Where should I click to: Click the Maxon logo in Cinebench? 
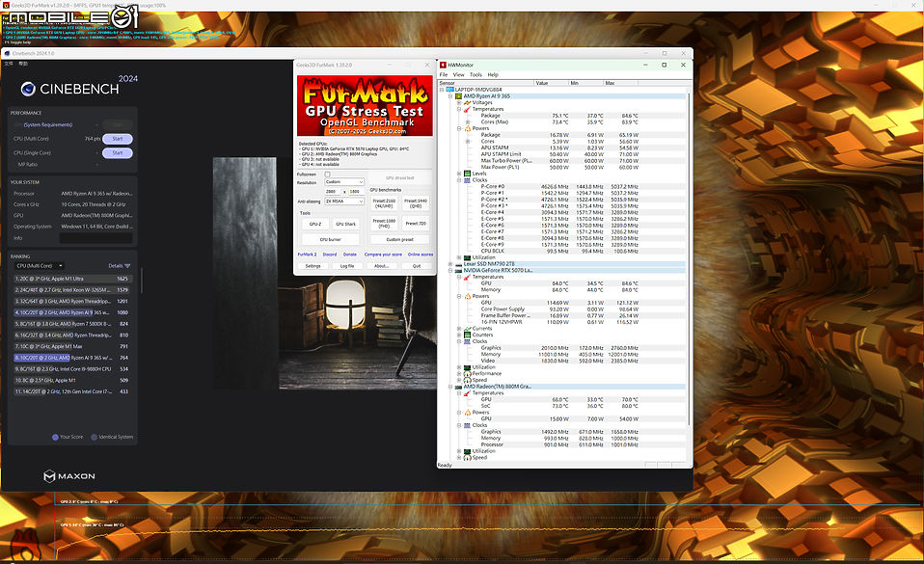tap(68, 476)
